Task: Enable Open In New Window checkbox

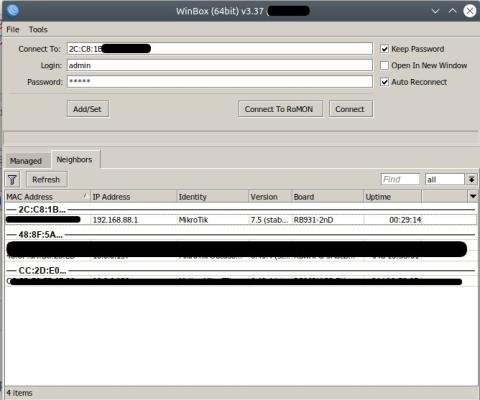Action: click(384, 65)
